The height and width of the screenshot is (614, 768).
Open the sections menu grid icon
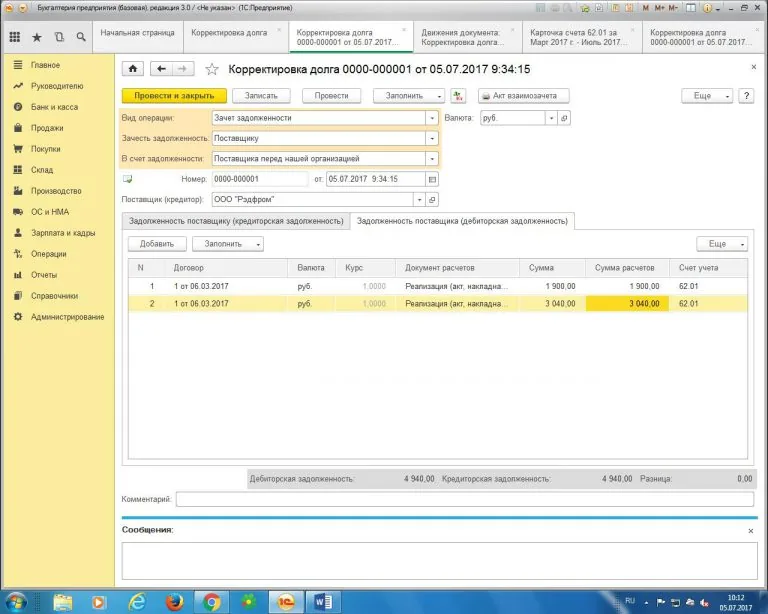click(14, 37)
